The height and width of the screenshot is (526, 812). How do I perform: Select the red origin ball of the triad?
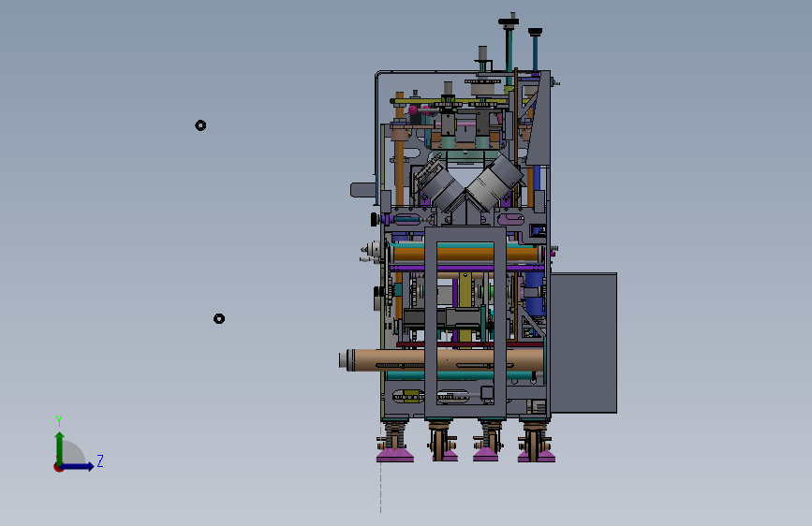(58, 467)
